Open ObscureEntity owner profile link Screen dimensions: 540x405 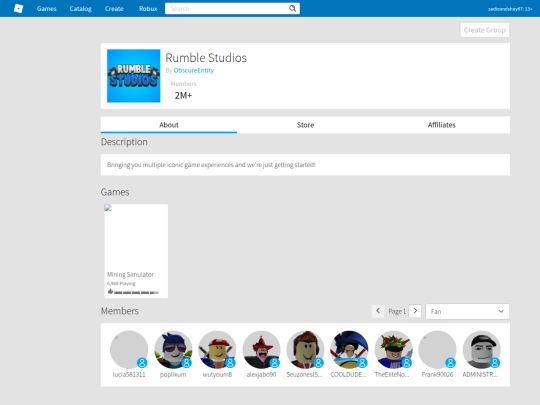[x=194, y=70]
